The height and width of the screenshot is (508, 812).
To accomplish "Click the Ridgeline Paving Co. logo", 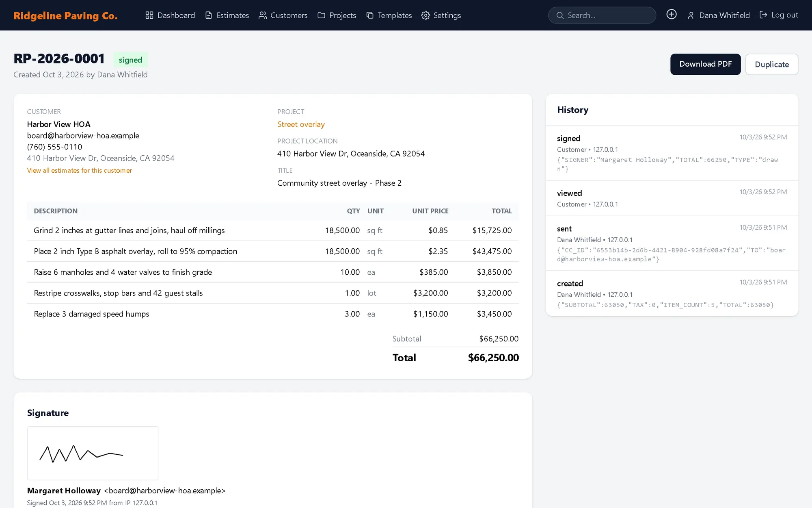I will pyautogui.click(x=65, y=15).
